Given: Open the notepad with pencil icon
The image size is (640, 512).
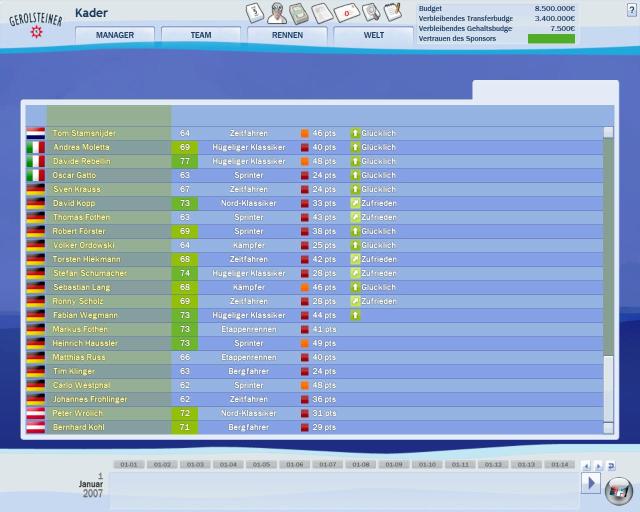Looking at the screenshot, I should tap(393, 11).
